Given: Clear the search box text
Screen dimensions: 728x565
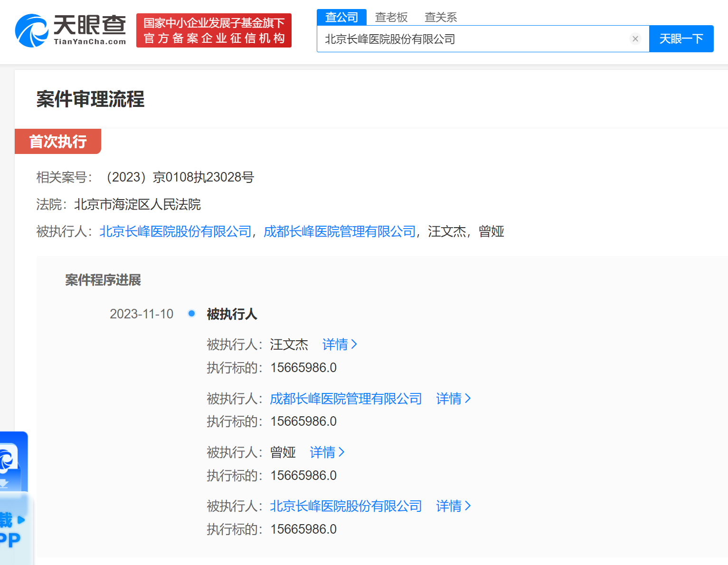Looking at the screenshot, I should click(635, 39).
